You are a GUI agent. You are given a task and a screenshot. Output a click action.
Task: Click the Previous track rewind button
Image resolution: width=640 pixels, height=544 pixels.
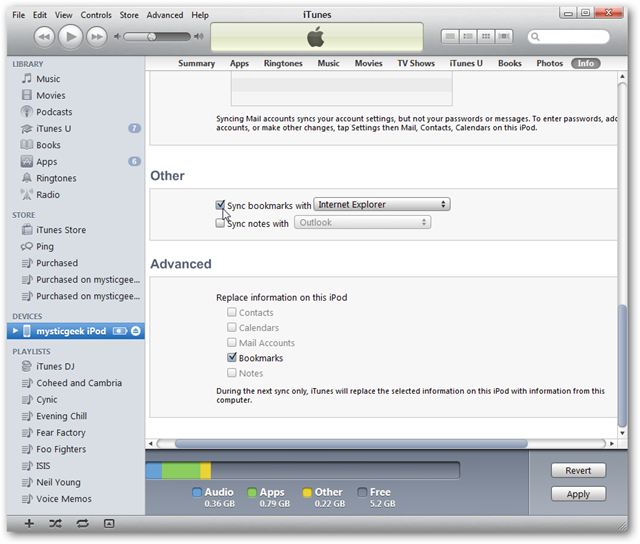point(44,37)
